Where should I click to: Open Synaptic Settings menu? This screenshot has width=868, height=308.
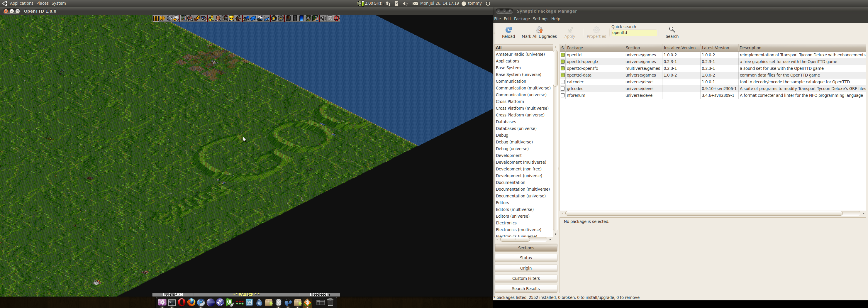540,19
